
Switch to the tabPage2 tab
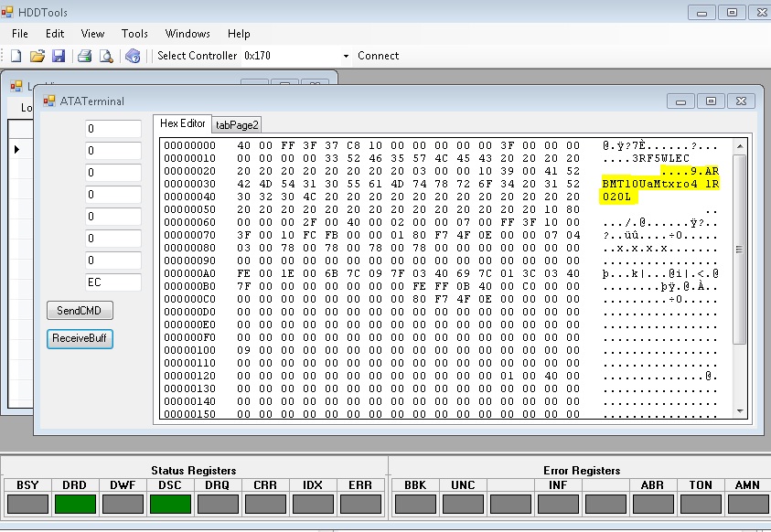237,125
